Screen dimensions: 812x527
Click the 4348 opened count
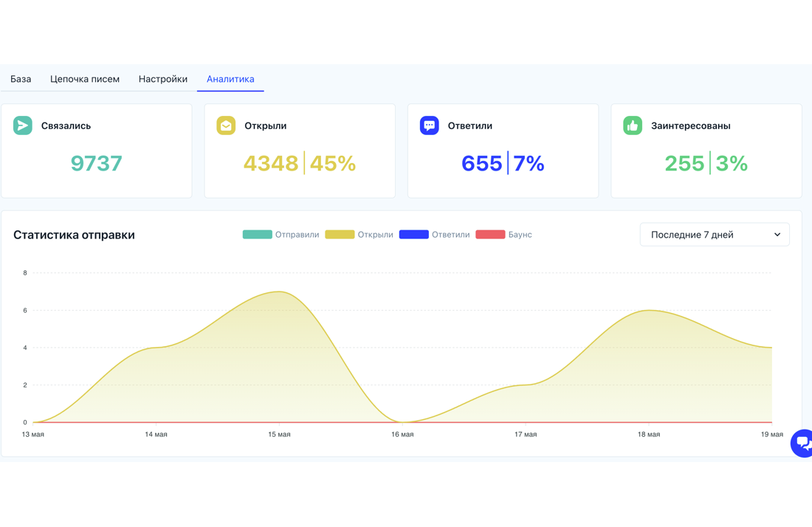(x=271, y=164)
